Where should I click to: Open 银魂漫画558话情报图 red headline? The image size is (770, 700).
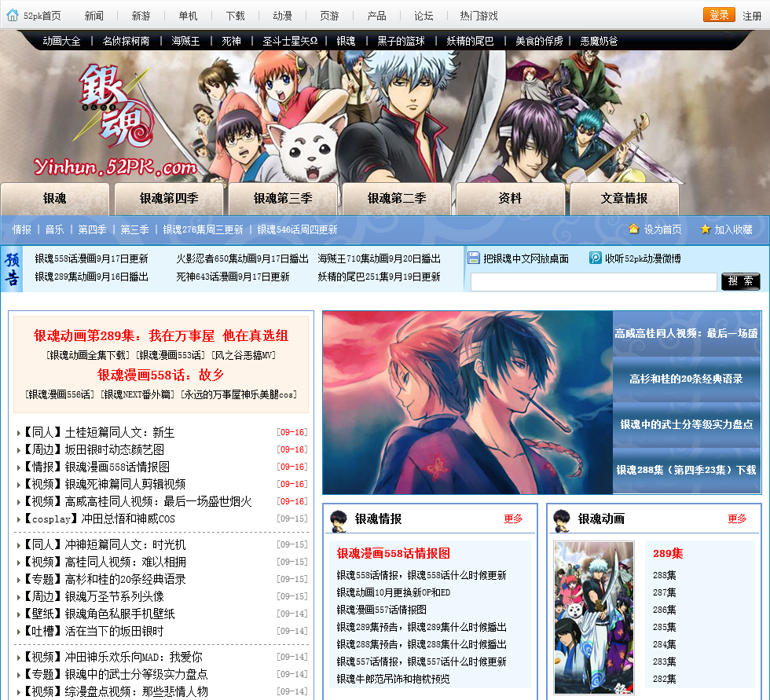(x=394, y=553)
